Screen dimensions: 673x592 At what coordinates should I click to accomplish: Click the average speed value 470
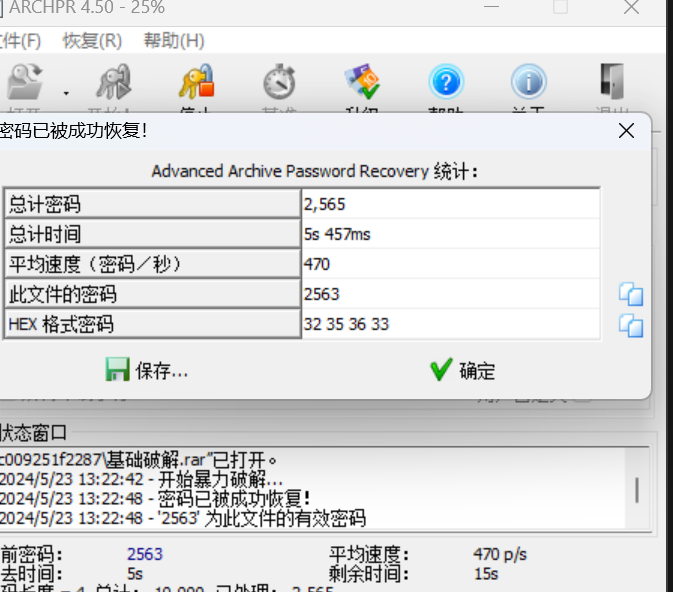(x=451, y=264)
